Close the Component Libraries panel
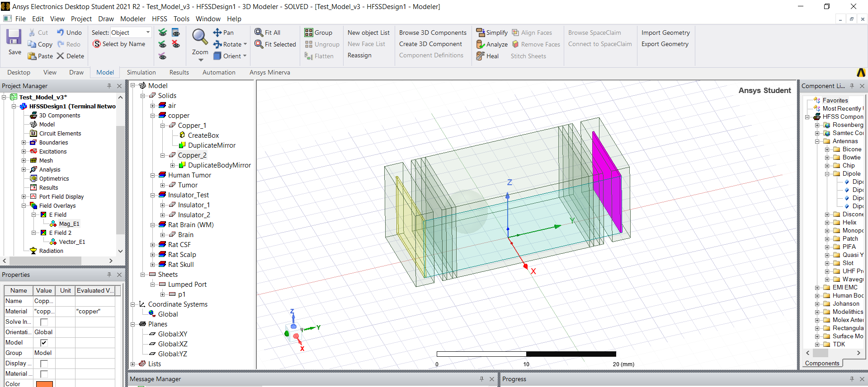Viewport: 868px width, 387px height. click(862, 86)
